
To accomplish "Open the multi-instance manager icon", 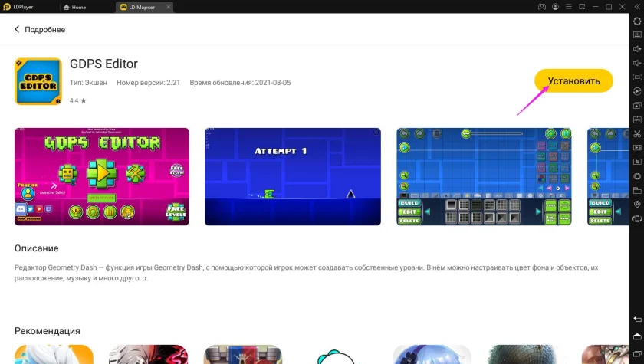I will [637, 106].
